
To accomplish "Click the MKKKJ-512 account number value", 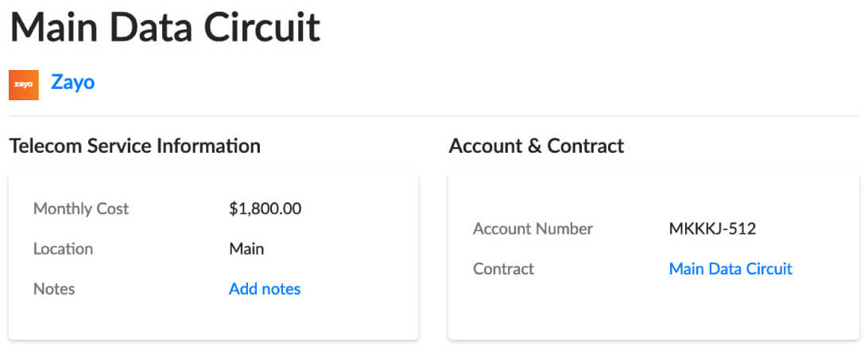I will 712,229.
